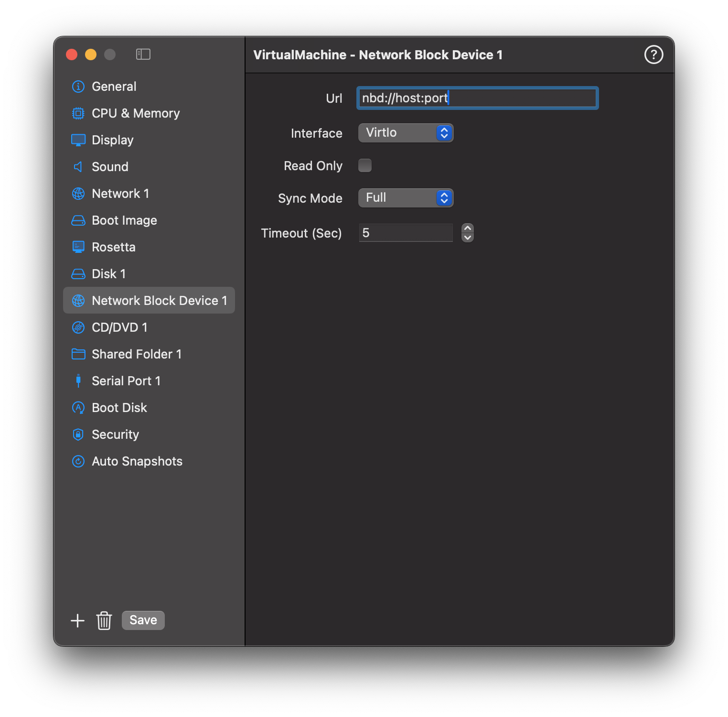Click the Auto Snapshots clock icon
Image resolution: width=728 pixels, height=717 pixels.
pos(78,461)
